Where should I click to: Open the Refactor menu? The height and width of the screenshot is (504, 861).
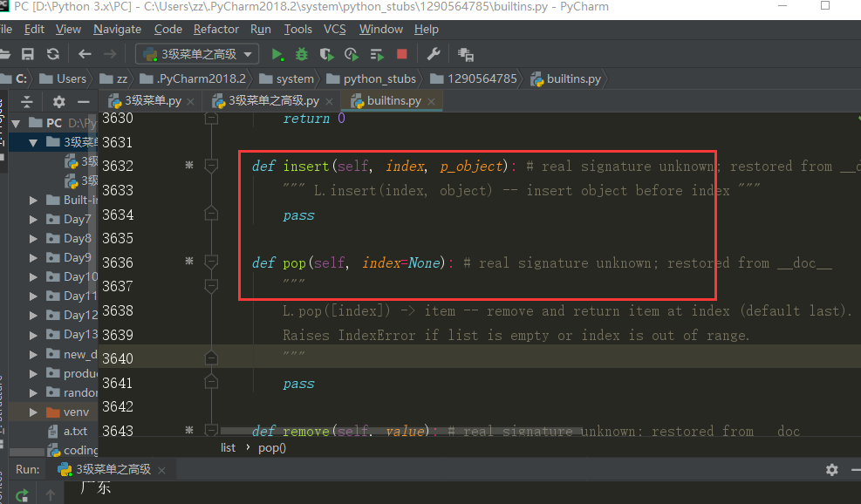click(215, 29)
